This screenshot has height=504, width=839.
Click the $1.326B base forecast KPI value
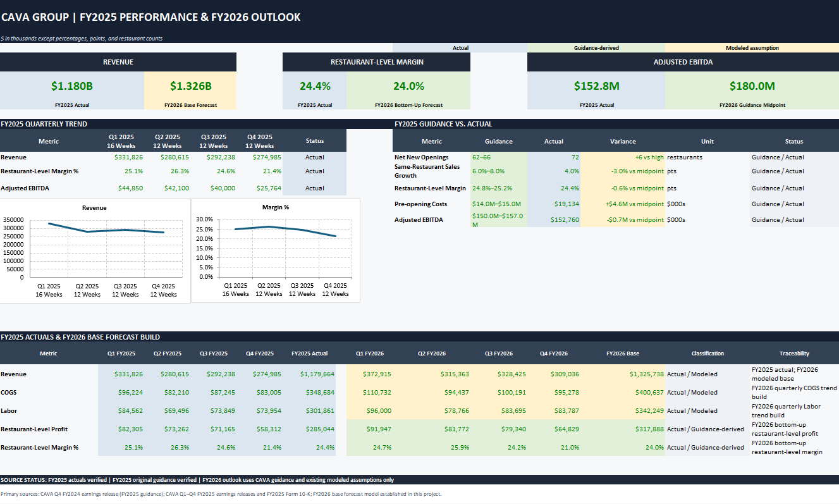point(190,86)
